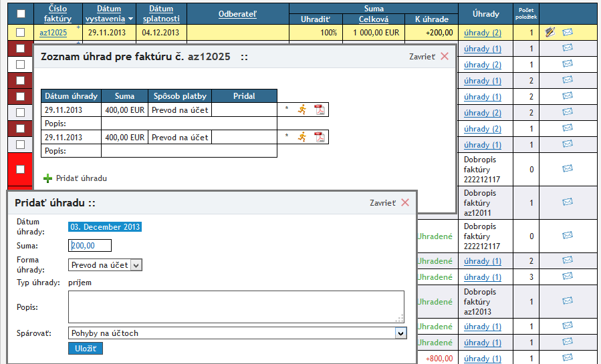601x364 pixels.
Task: Expand the Spárovať dropdown list
Action: click(x=237, y=333)
